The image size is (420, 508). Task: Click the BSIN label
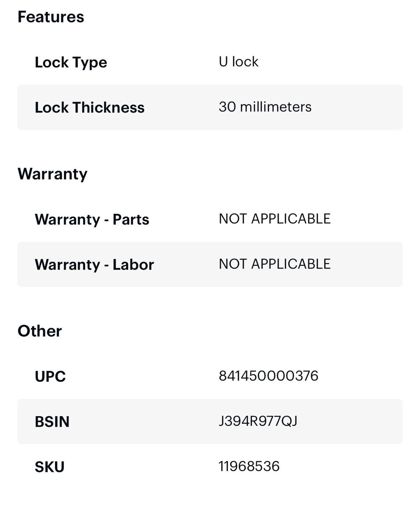click(52, 422)
